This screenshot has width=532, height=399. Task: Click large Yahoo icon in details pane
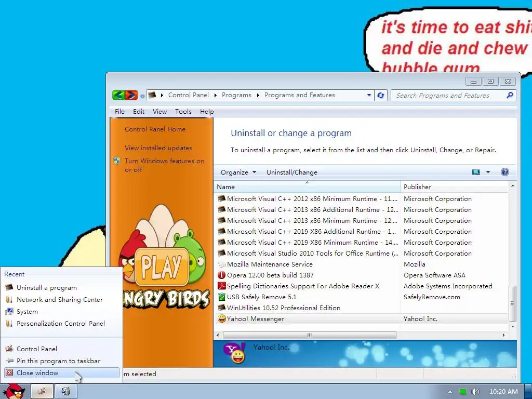[234, 353]
